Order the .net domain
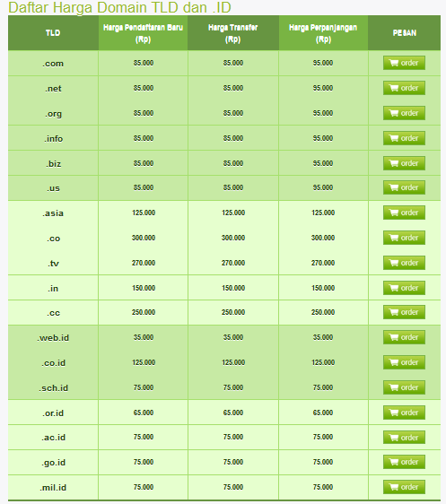446x504 pixels. point(404,88)
